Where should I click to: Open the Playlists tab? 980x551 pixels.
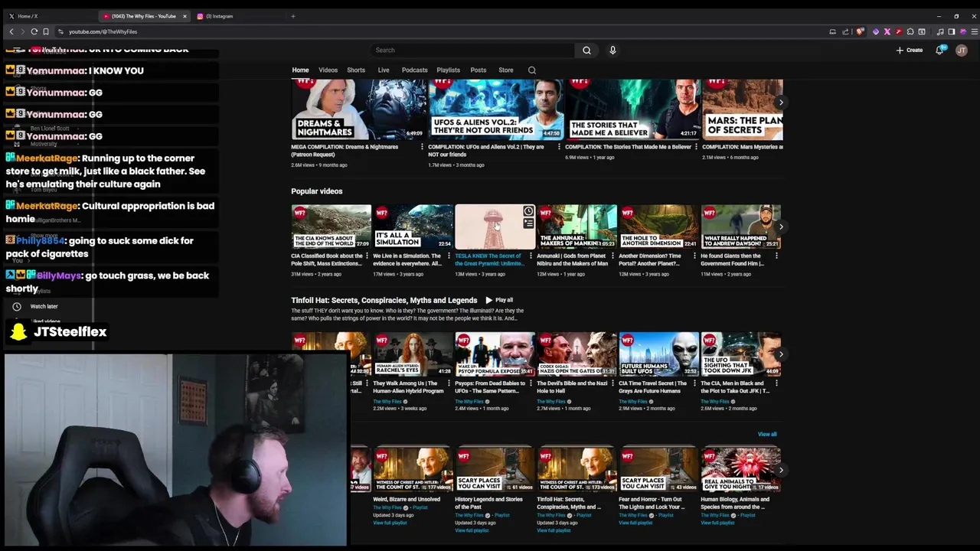pyautogui.click(x=448, y=70)
